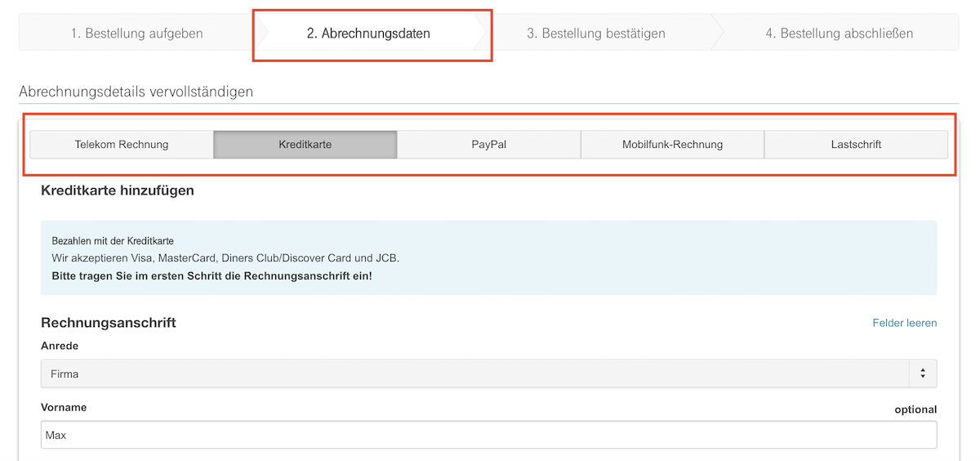
Task: Select the 2. Abrechnungsdaten step
Action: [368, 34]
